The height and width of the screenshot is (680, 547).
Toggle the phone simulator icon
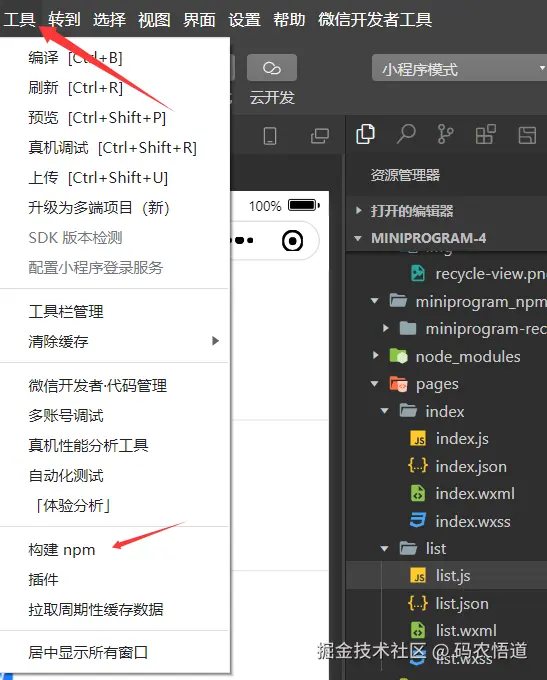270,136
